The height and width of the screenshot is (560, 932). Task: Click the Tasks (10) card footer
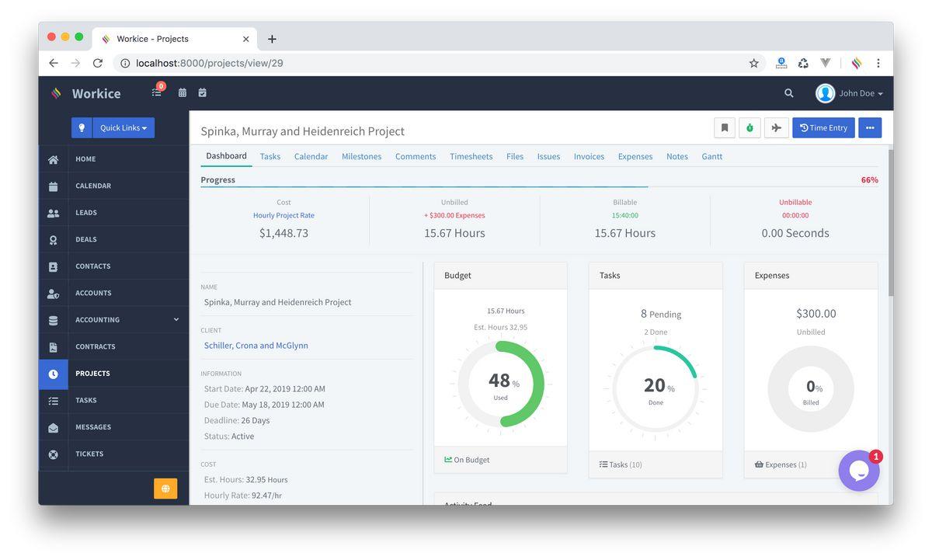[621, 464]
